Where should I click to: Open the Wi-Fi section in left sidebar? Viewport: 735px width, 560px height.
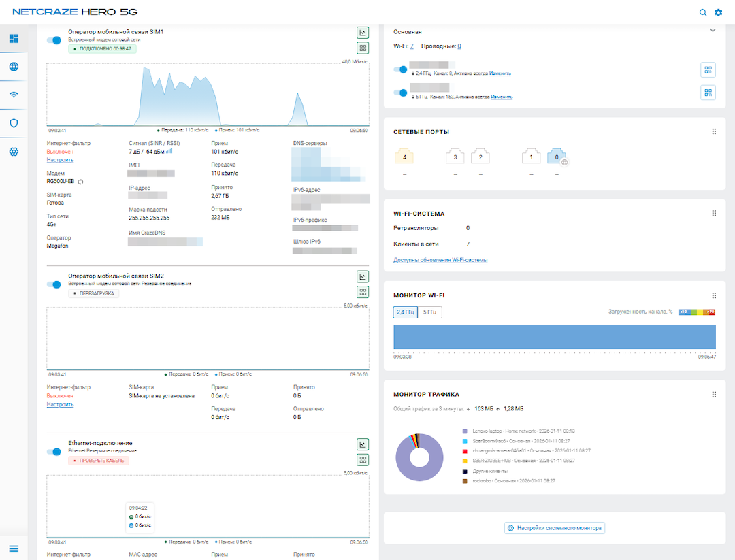(x=14, y=95)
